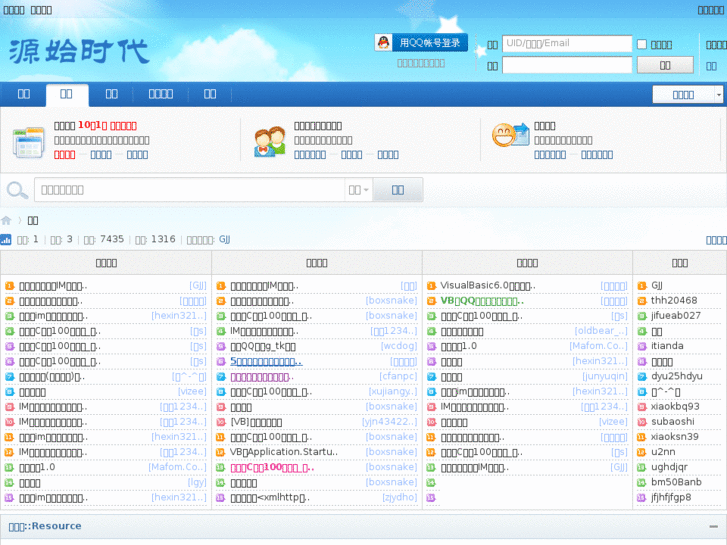Open author link [zjydho]
The width and height of the screenshot is (727, 545).
coord(400,497)
